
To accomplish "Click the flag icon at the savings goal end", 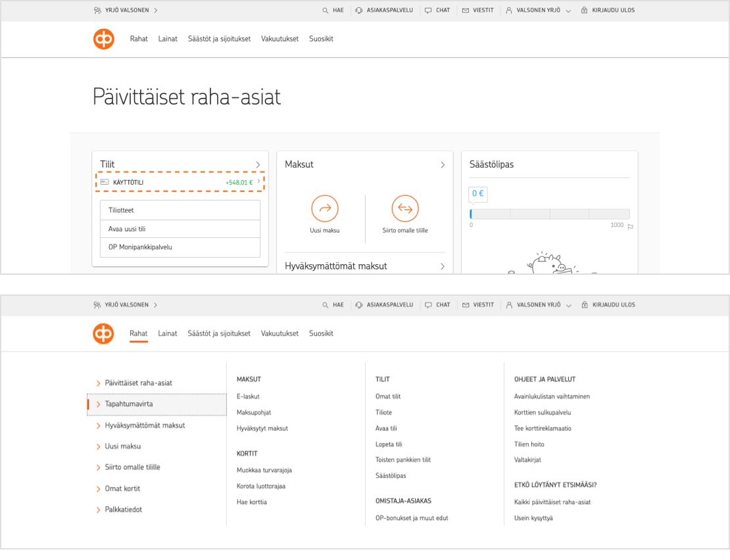I will 630,227.
